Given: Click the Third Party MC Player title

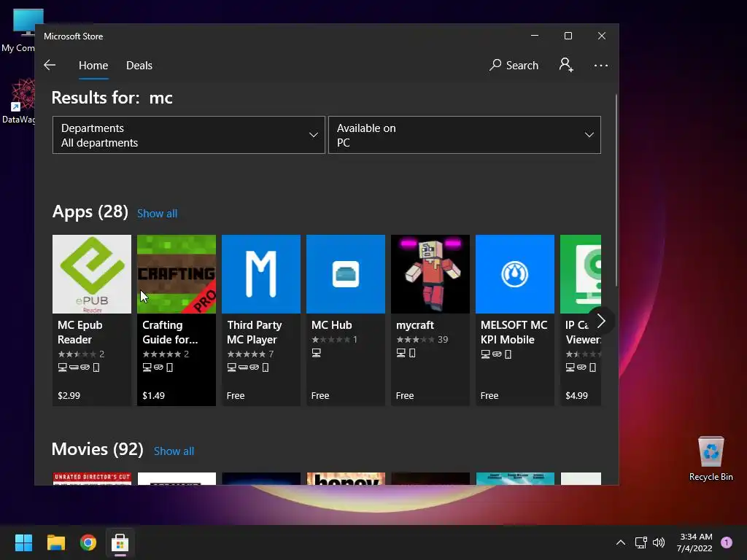Looking at the screenshot, I should tap(255, 332).
